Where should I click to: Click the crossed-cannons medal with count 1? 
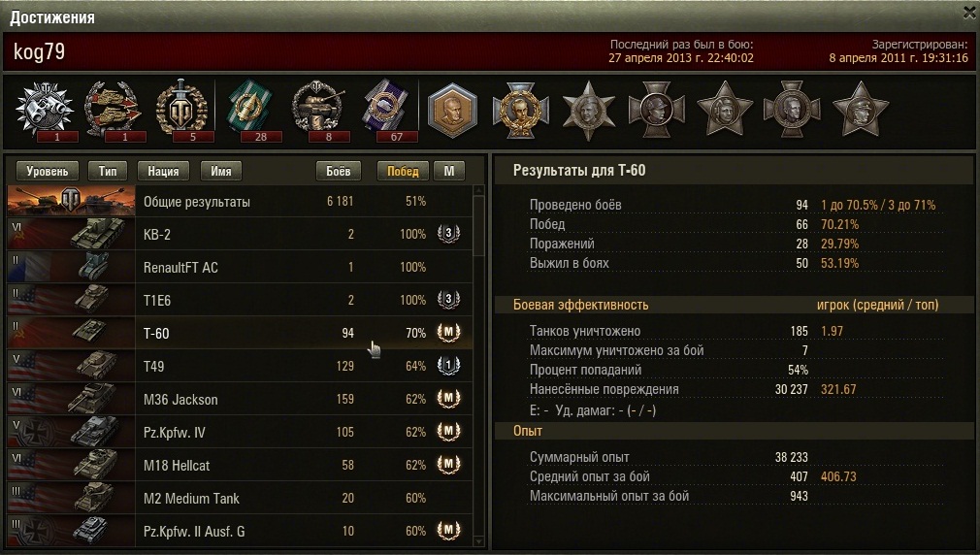pyautogui.click(x=47, y=110)
